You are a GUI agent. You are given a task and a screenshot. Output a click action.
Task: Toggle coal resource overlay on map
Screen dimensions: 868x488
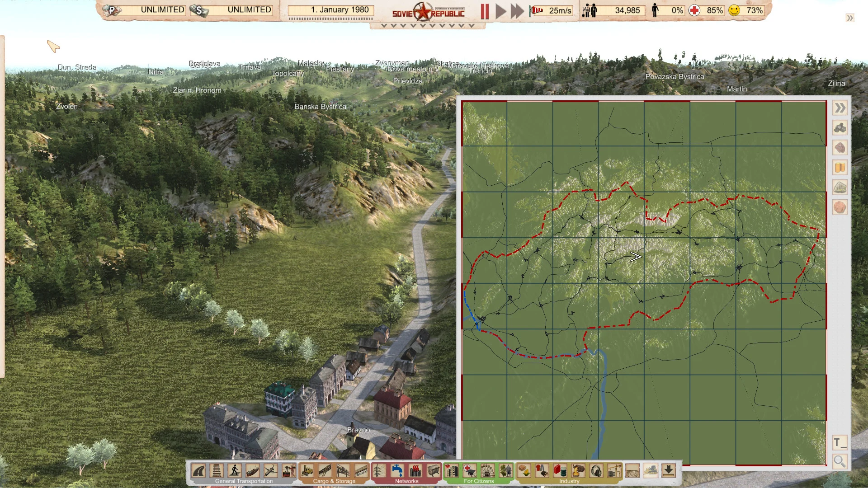click(840, 128)
